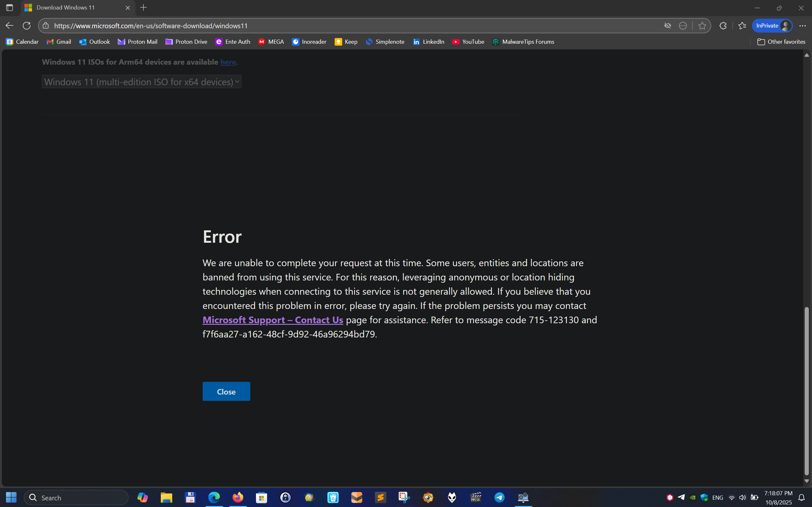Viewport: 812px width, 507px height.
Task: Open the MalwareTips Forums bookmark
Action: (x=523, y=42)
